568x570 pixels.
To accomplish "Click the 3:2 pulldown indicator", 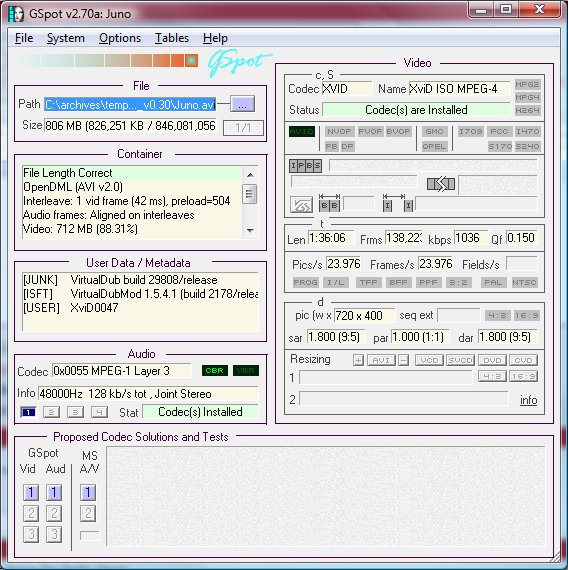I will click(x=458, y=282).
